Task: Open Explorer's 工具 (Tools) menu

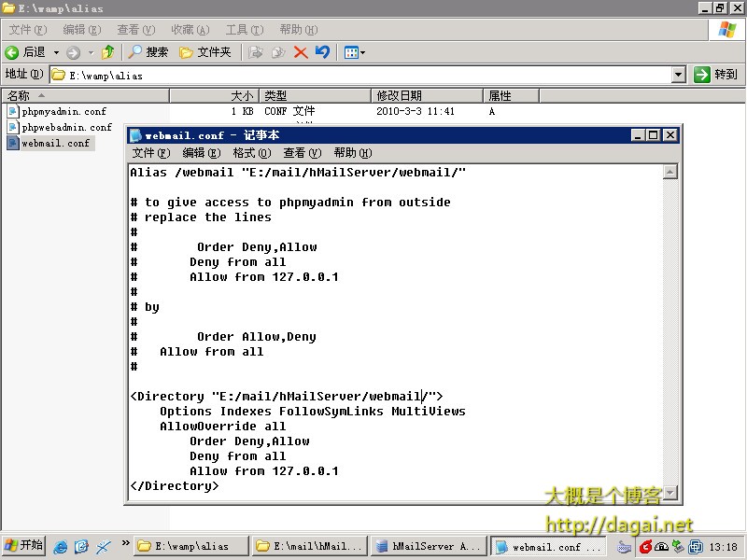Action: 244,30
